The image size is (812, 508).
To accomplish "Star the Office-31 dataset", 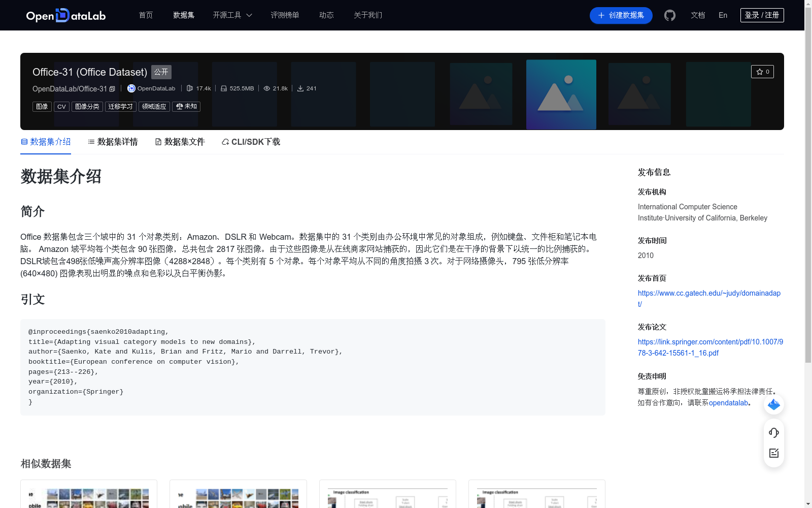I will [x=762, y=72].
